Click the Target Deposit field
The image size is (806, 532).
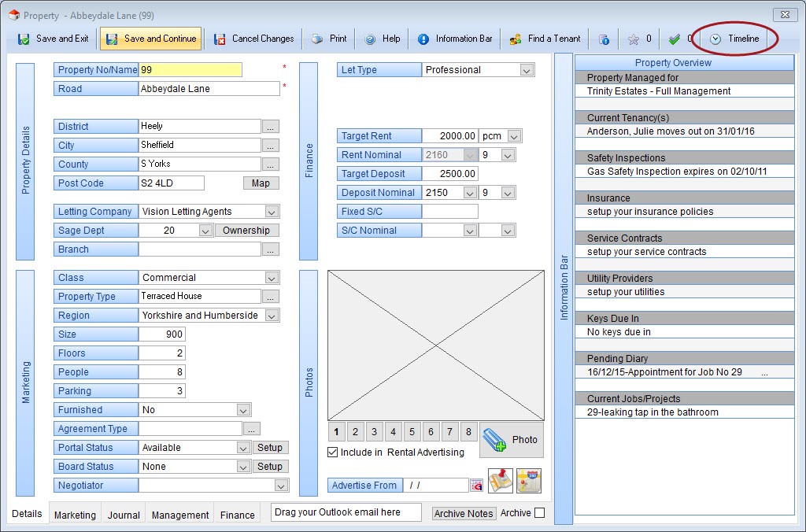449,174
